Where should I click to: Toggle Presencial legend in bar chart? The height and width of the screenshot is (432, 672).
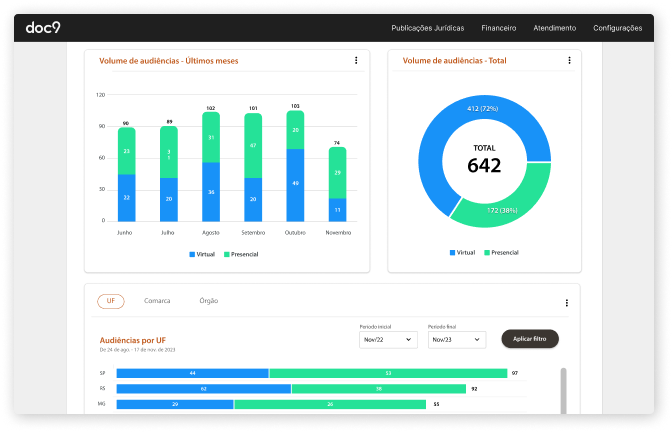pos(241,254)
